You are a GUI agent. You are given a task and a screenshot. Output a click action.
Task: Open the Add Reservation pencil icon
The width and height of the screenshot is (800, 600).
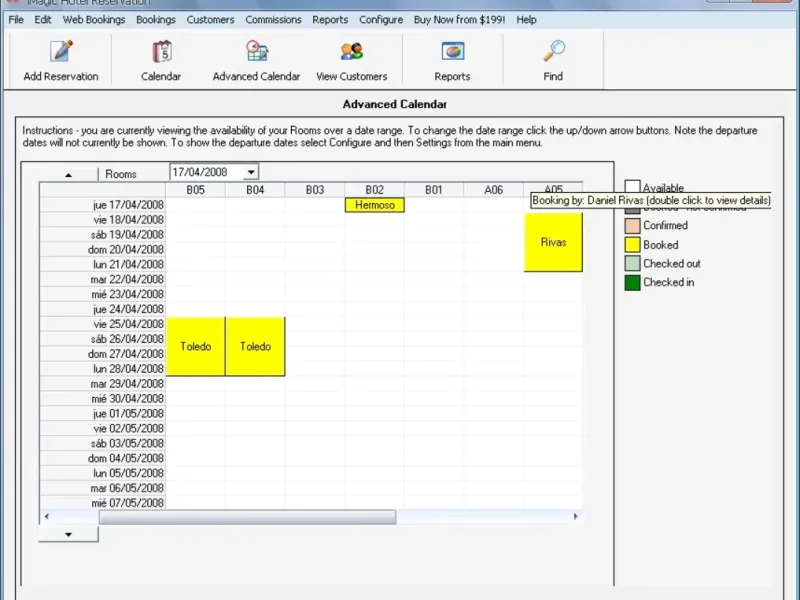[61, 52]
